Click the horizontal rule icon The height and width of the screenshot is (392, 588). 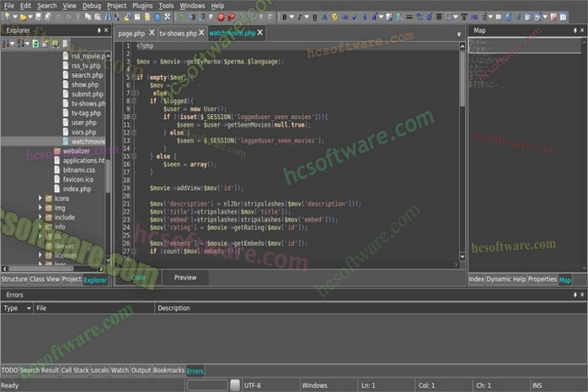pyautogui.click(x=409, y=17)
